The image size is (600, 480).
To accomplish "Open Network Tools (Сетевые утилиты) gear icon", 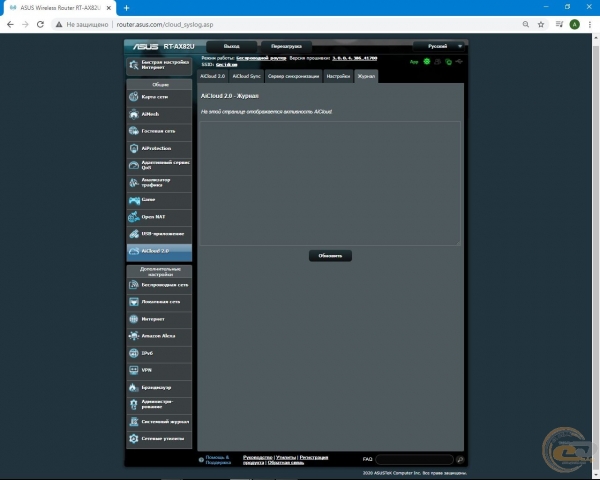I will (134, 439).
